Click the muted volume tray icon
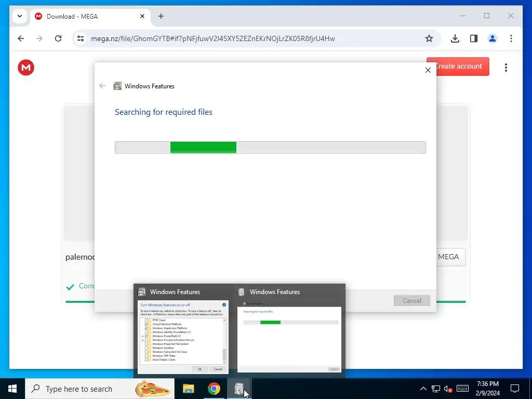Image resolution: width=532 pixels, height=399 pixels. [448, 389]
